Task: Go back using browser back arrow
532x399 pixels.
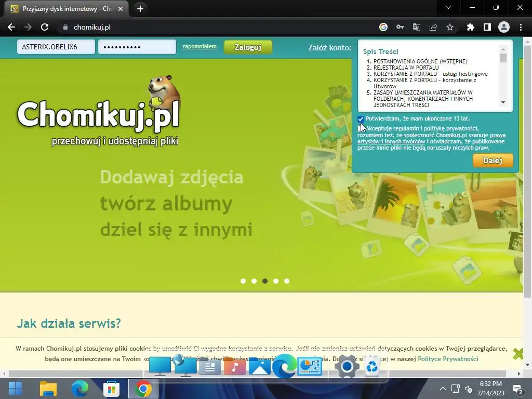Action: 11,27
